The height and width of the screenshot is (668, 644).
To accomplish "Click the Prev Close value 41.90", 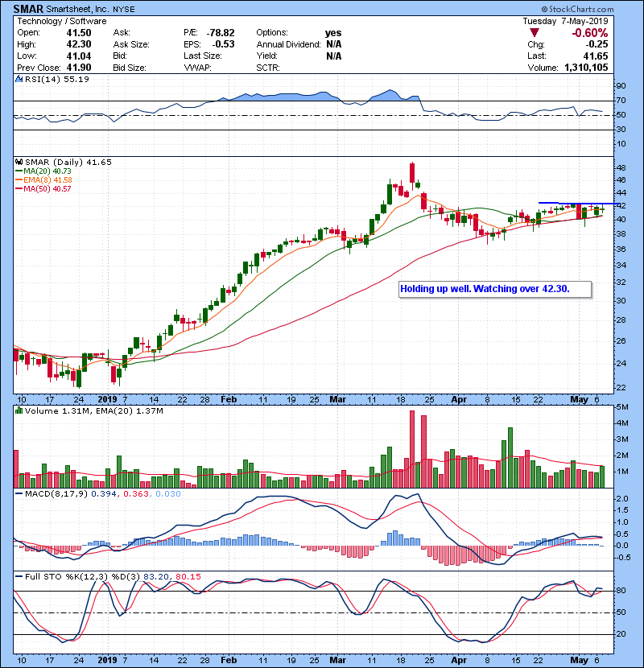I will [x=79, y=68].
